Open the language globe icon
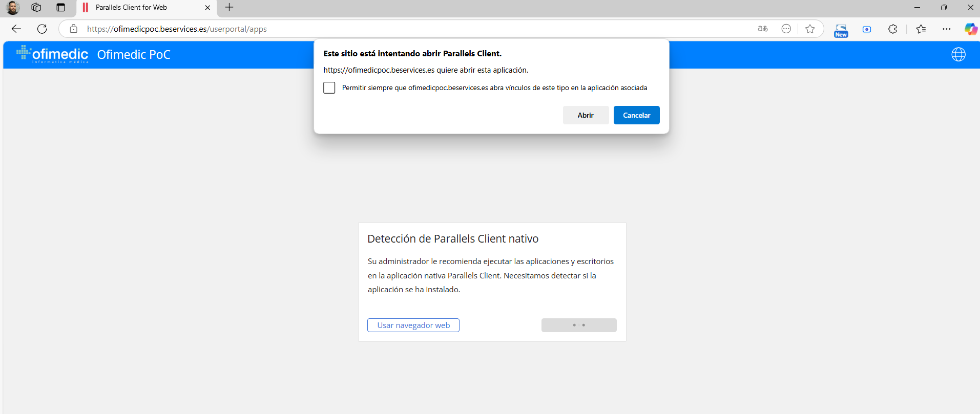This screenshot has height=414, width=980. [958, 54]
